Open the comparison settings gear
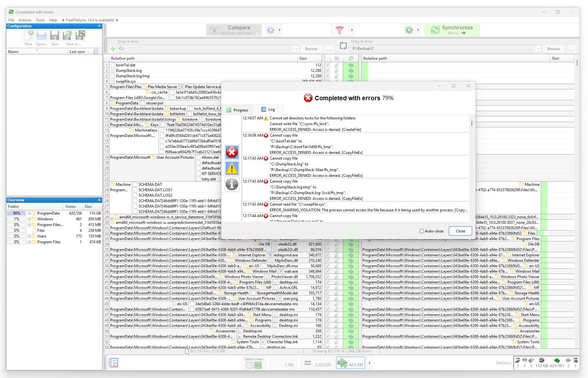The height and width of the screenshot is (378, 588). (271, 30)
